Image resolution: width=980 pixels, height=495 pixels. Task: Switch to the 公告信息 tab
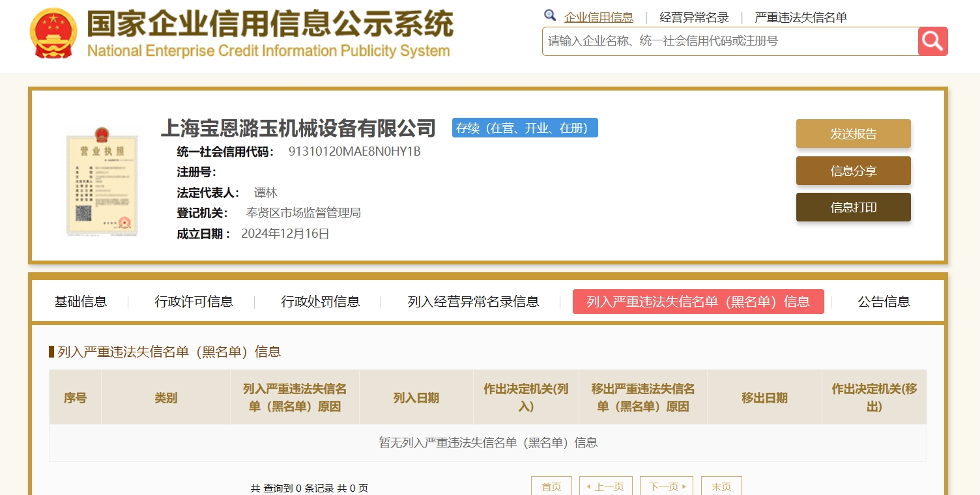coord(884,302)
